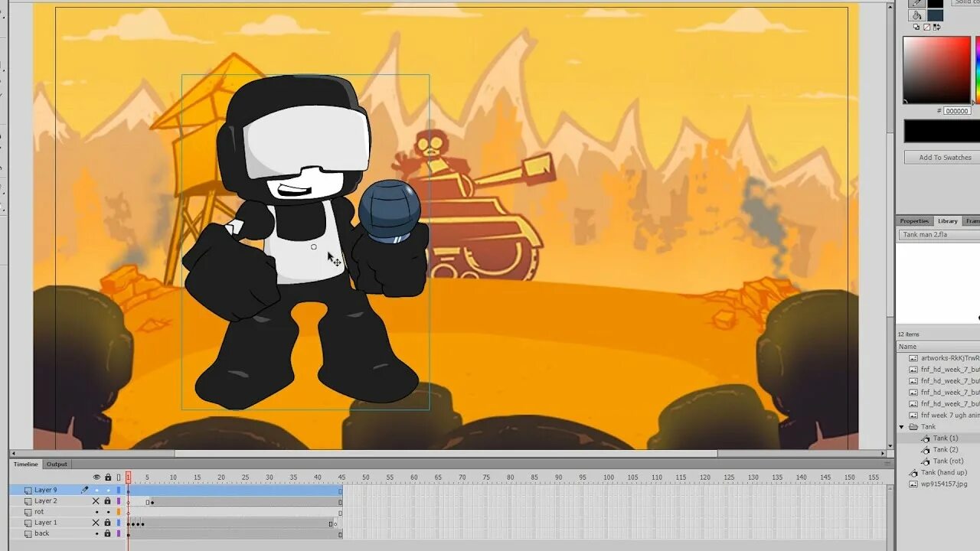Click the no color icon

tap(926, 27)
